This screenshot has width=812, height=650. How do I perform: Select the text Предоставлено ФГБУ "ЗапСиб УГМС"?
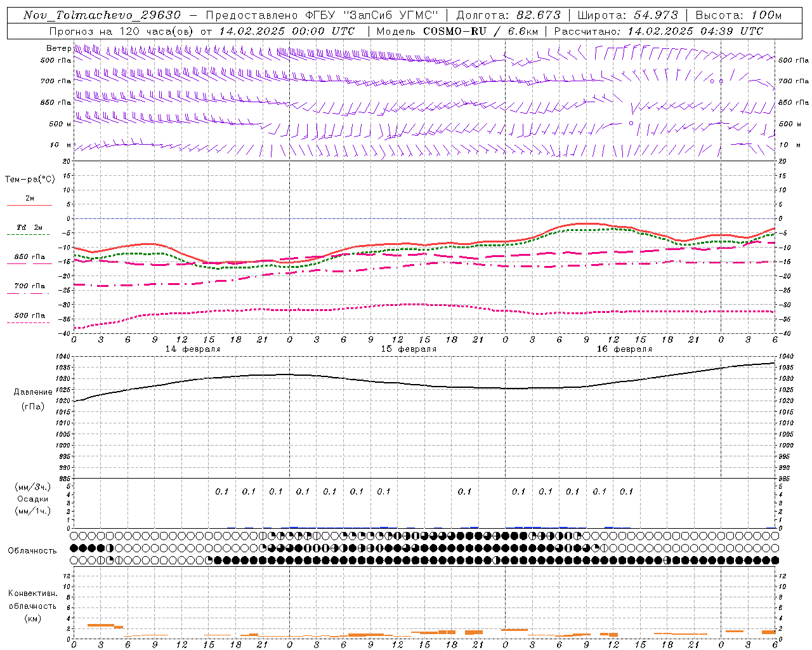point(322,15)
